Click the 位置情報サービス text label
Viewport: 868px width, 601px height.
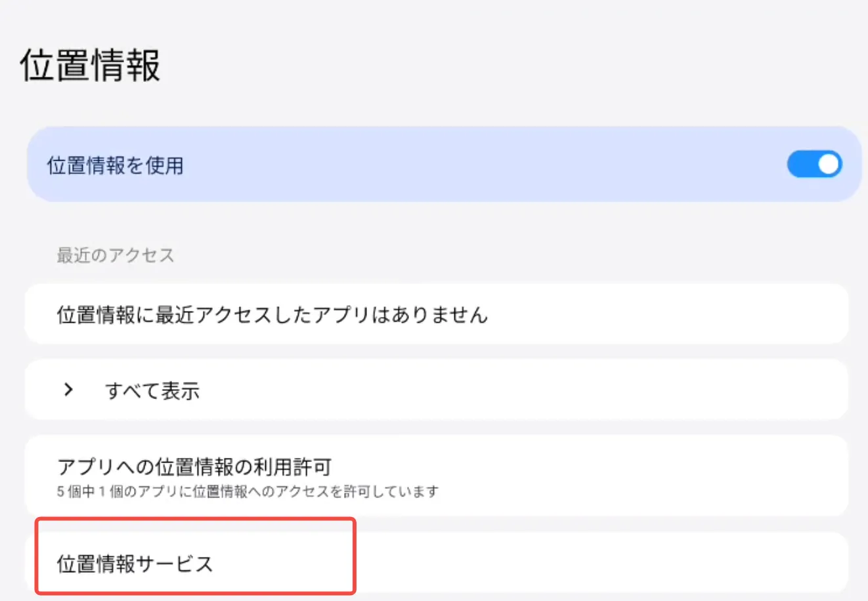click(135, 564)
